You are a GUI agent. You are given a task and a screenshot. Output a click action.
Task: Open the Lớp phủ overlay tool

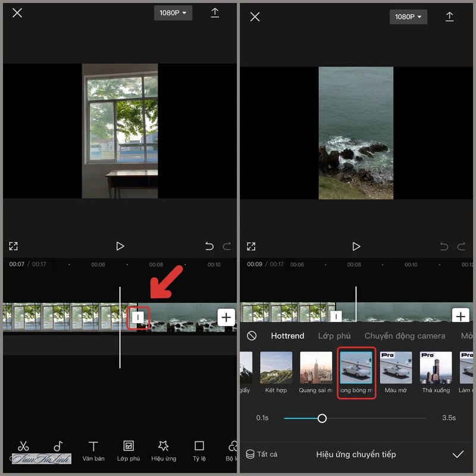[x=129, y=452]
